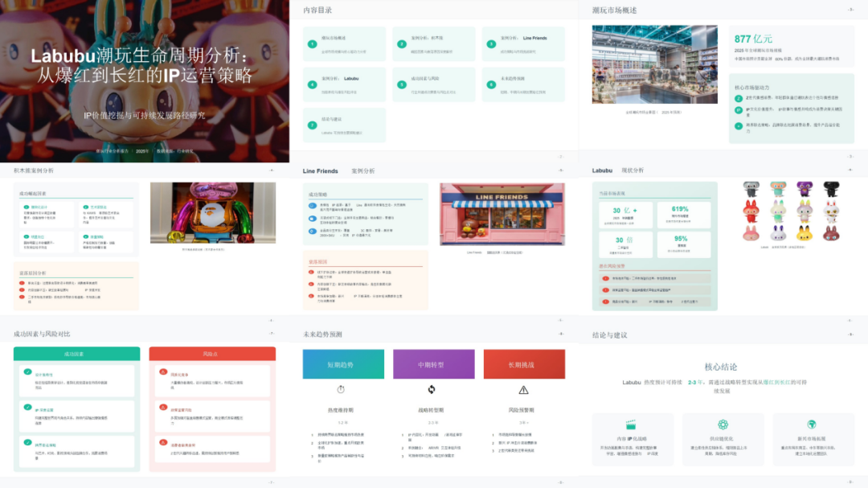Select the number 2 circle for 积木熊 case

(x=402, y=43)
